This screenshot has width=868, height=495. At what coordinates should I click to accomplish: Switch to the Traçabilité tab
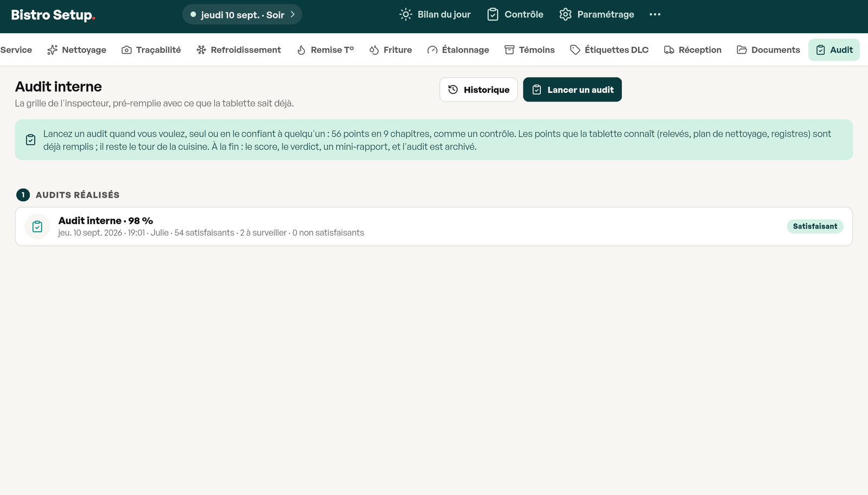point(151,50)
